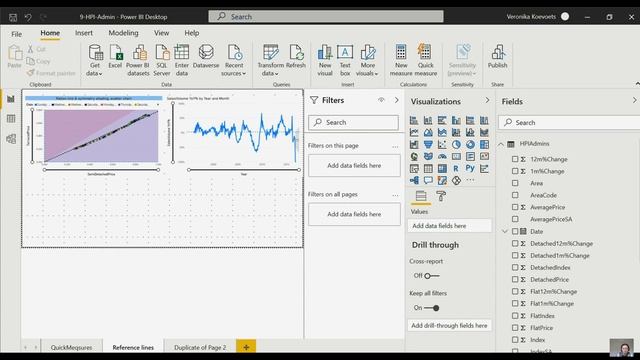Check the 12m%Change field

click(515, 159)
